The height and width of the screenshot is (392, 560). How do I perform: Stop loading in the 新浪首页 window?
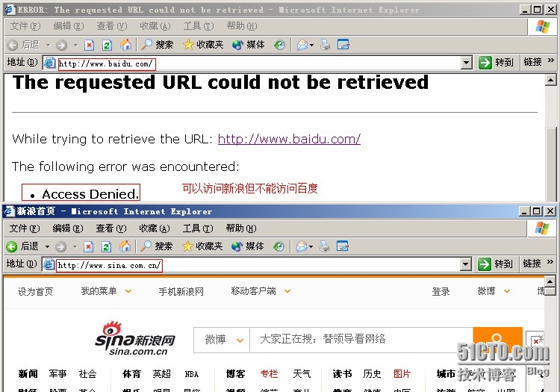89,246
